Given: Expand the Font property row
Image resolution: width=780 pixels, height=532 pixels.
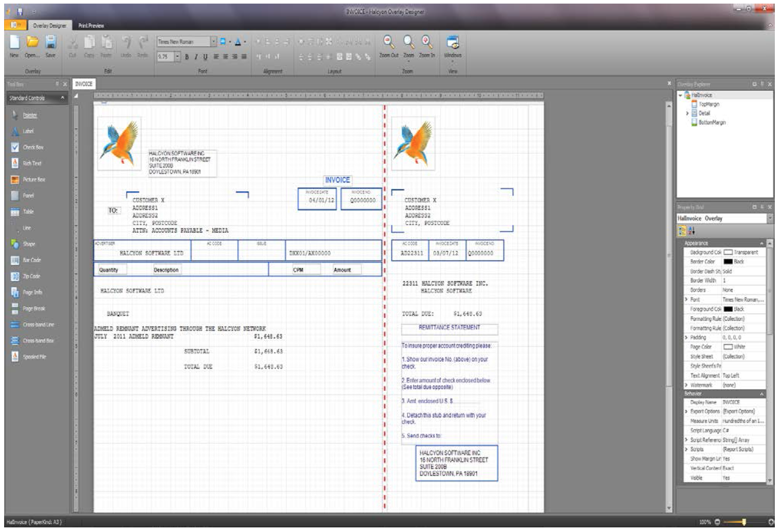Looking at the screenshot, I should 686,299.
